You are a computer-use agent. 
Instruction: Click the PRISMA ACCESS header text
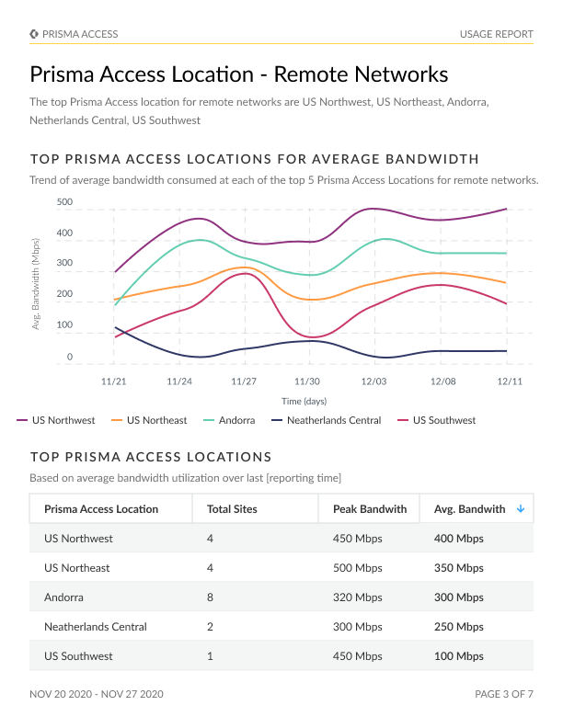click(x=80, y=34)
